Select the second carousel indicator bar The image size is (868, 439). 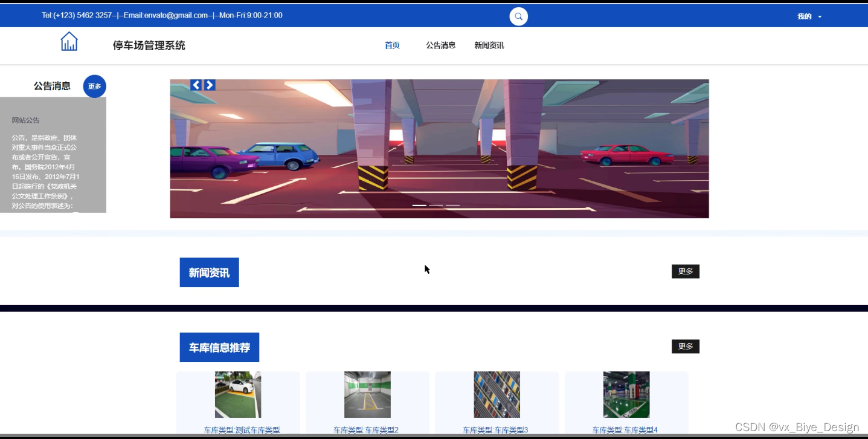click(436, 206)
